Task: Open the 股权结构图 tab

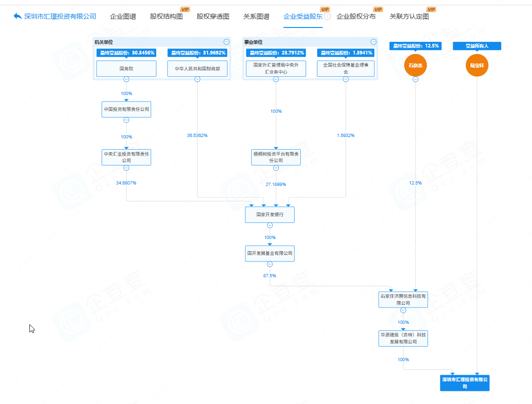Action: 166,16
